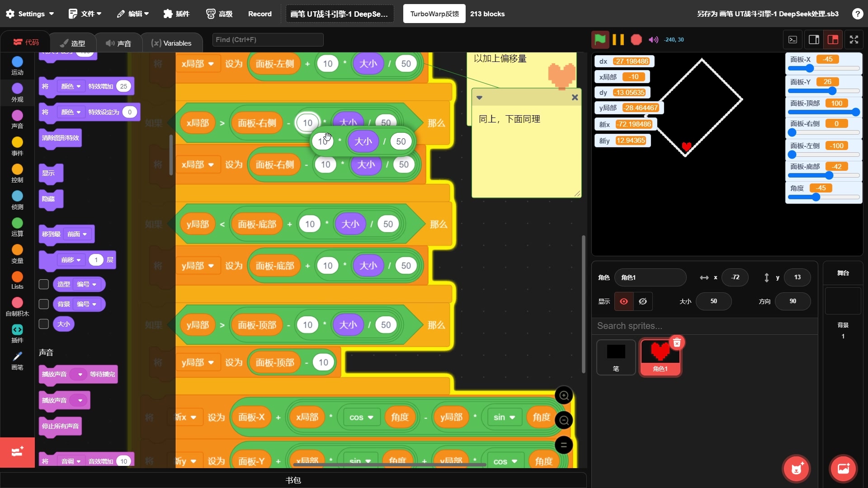Delete sprite 角色1 with trash icon
Screen dimensions: 868x488
click(677, 343)
